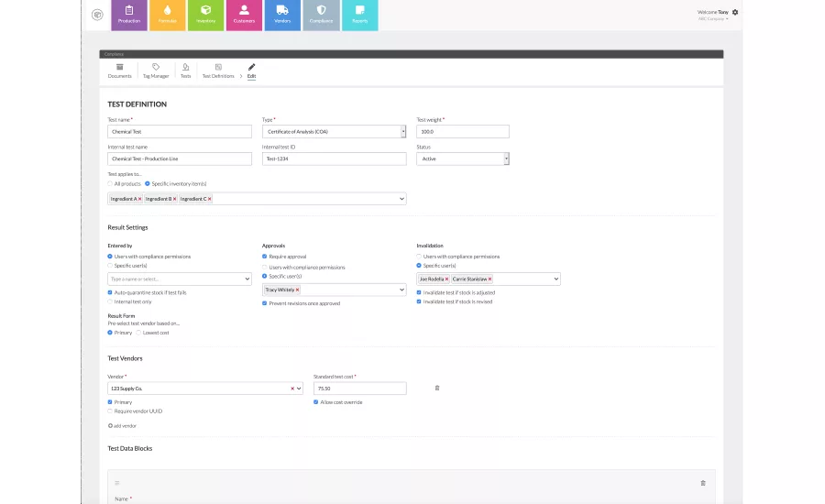Toggle the Require vendor UUID checkbox
Image resolution: width=825 pixels, height=504 pixels.
110,411
